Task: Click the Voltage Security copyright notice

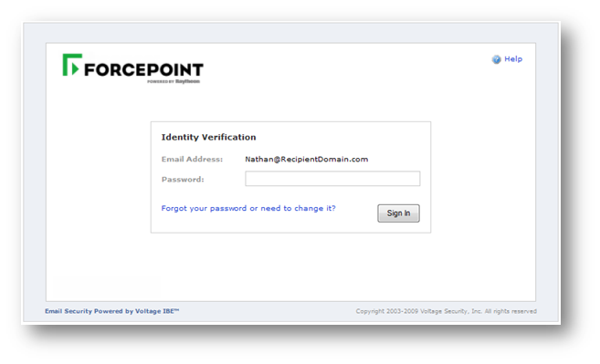Action: (x=447, y=311)
